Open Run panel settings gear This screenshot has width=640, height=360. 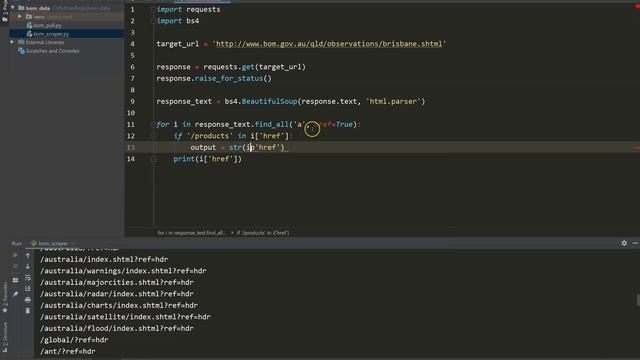click(x=624, y=243)
